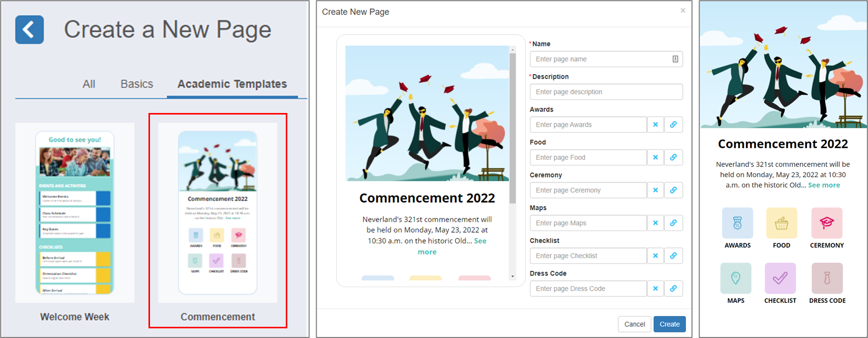Click the MAPS label in mobile preview

coord(736,301)
